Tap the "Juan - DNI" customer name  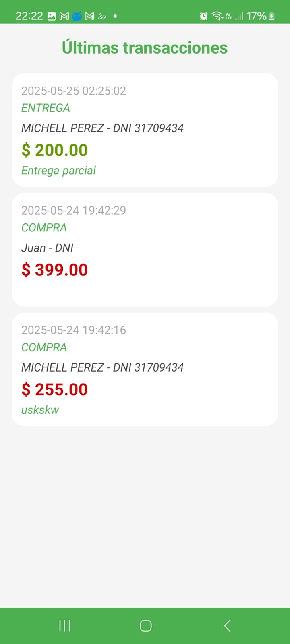(47, 248)
